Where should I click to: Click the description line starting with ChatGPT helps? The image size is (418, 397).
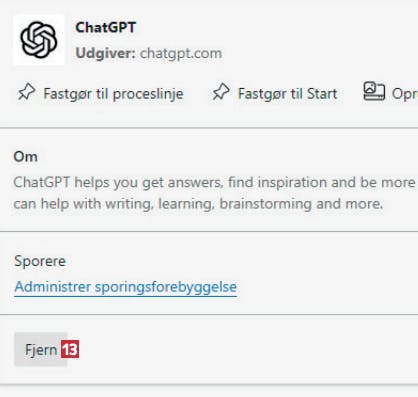coord(215,183)
